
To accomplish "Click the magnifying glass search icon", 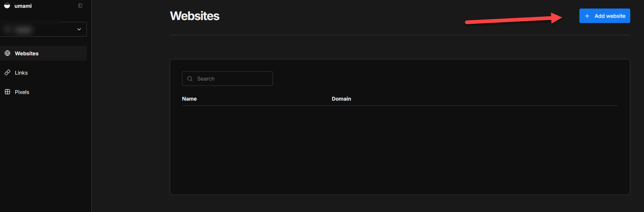I will tap(190, 79).
